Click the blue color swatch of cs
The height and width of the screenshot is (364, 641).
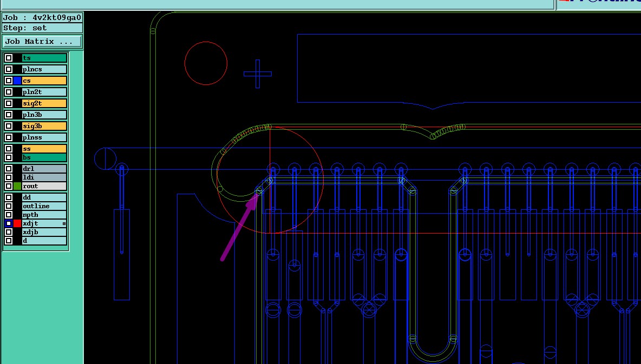point(17,81)
